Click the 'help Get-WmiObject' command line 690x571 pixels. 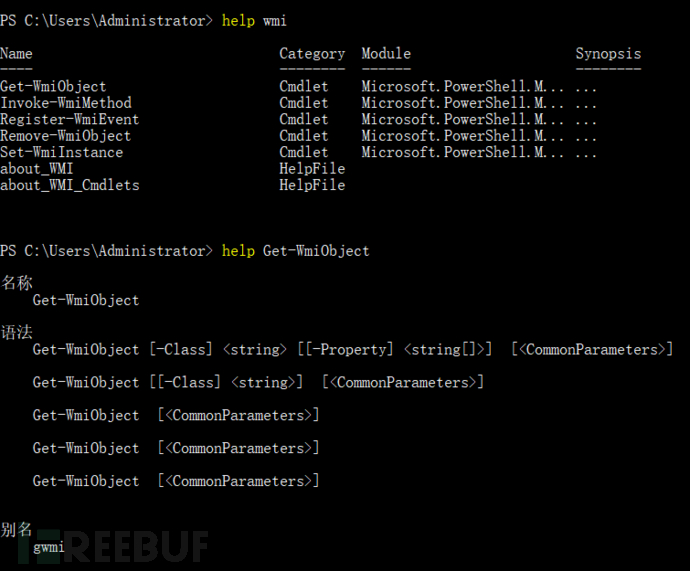295,251
